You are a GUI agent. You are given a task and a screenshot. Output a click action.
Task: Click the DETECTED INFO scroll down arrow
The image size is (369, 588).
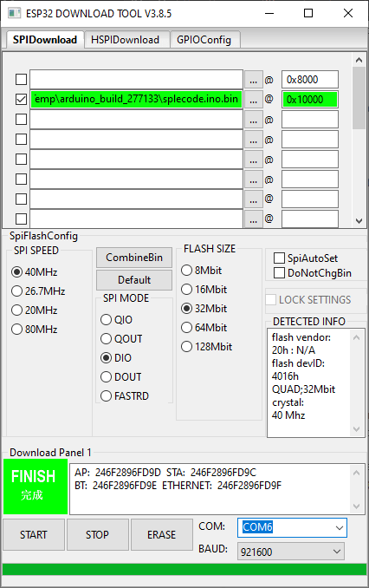(x=356, y=429)
